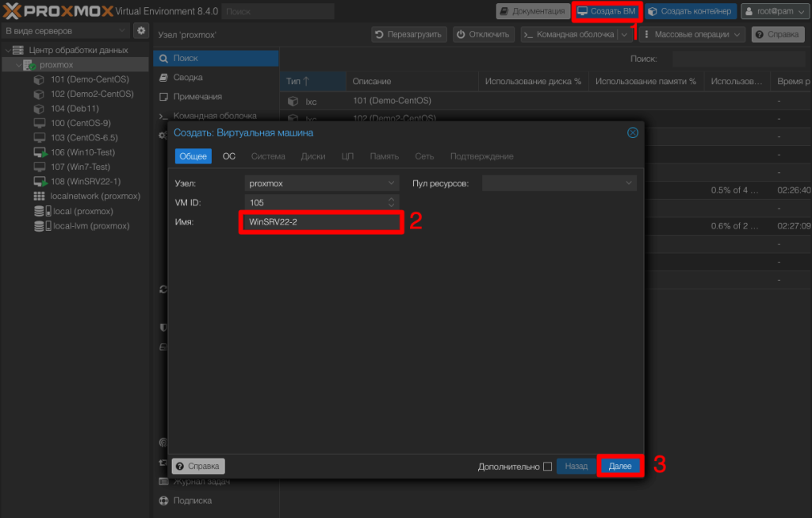
Task: Click the Справка button in the dialog
Action: click(x=199, y=466)
